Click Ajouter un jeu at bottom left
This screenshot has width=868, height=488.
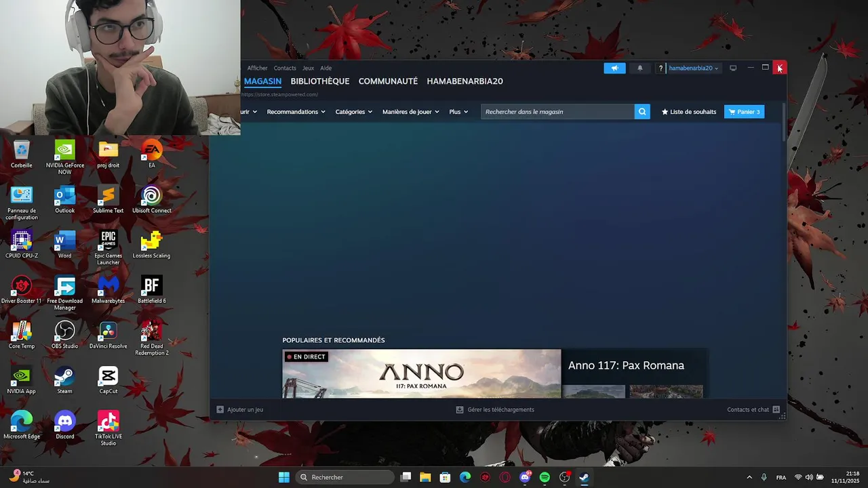pos(239,409)
